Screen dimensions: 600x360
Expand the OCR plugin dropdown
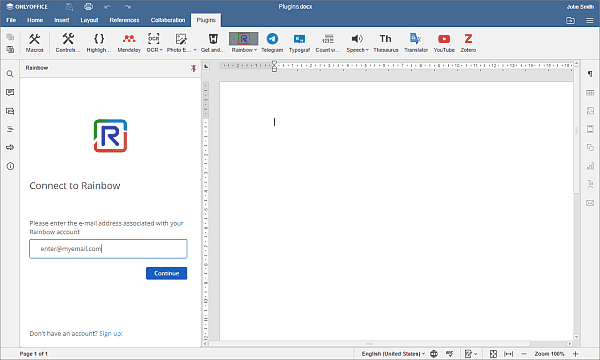click(x=161, y=50)
